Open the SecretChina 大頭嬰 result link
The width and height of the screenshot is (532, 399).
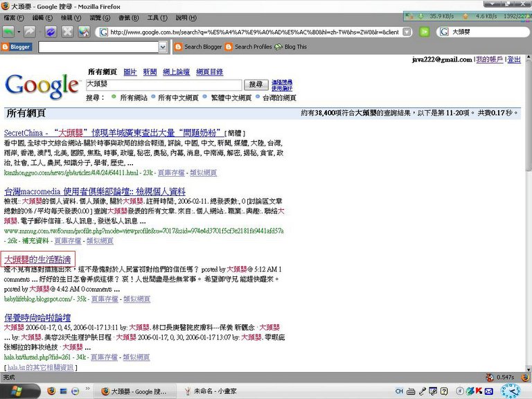(x=114, y=133)
